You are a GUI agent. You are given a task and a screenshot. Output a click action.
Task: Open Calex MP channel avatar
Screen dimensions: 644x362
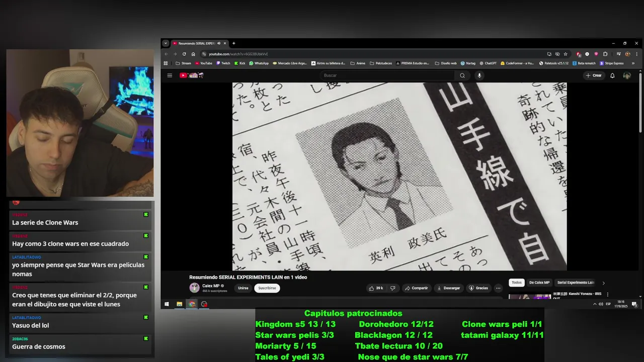point(194,288)
